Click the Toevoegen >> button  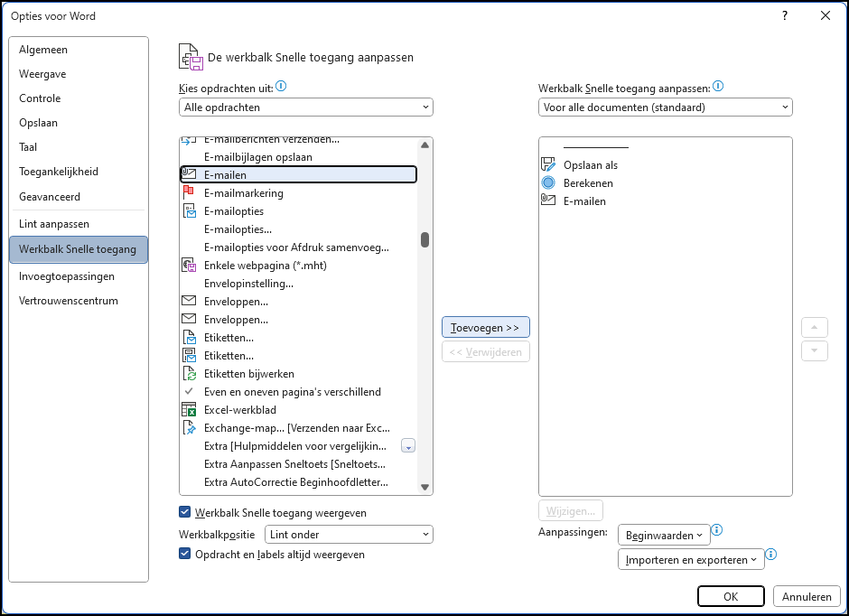(486, 328)
